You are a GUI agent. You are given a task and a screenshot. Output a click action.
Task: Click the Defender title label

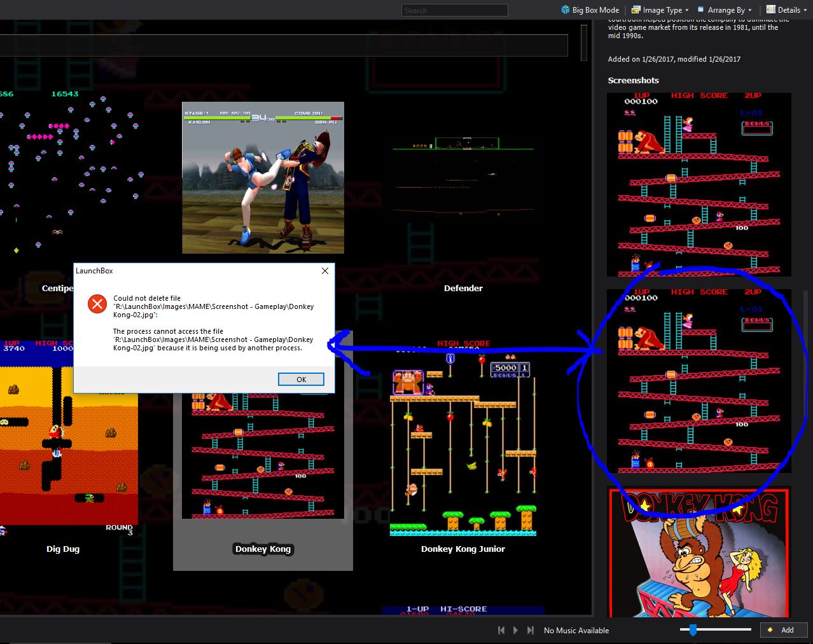pos(463,289)
